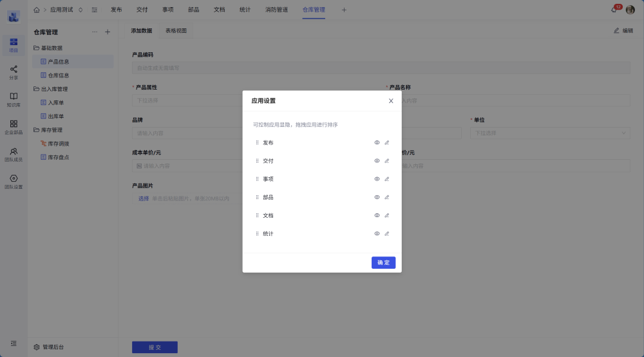Expand the 应用测试 workspace switcher
This screenshot has width=644, height=357.
pyautogui.click(x=80, y=10)
